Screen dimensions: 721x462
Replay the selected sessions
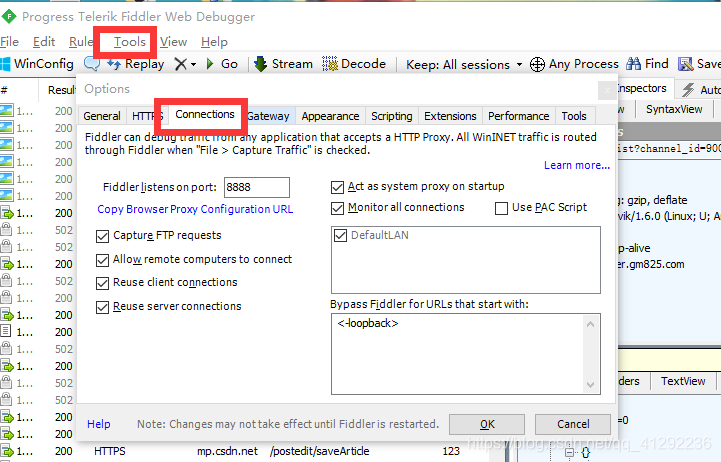(x=136, y=64)
